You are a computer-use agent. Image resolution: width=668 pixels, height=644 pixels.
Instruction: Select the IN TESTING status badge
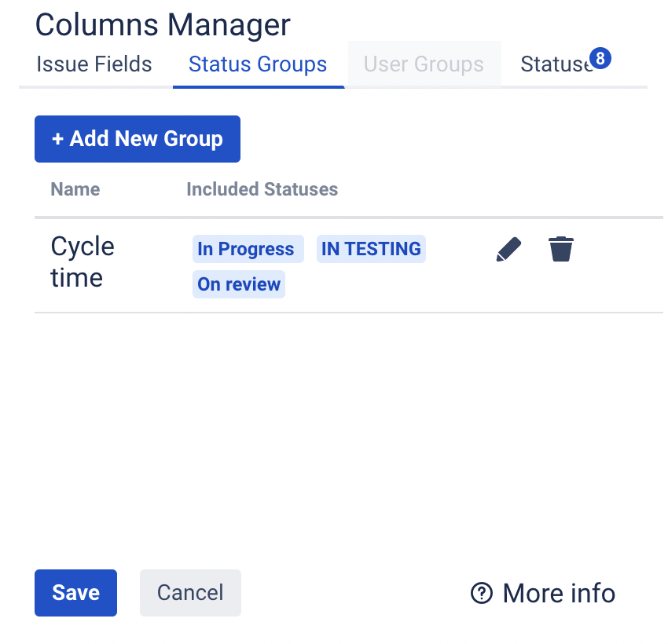point(370,248)
